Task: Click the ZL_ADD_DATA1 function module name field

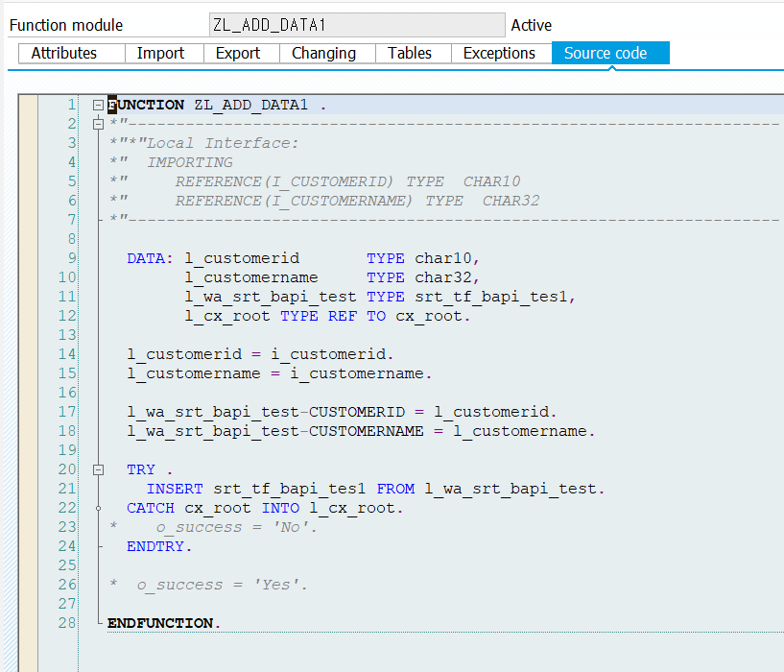Action: click(355, 25)
